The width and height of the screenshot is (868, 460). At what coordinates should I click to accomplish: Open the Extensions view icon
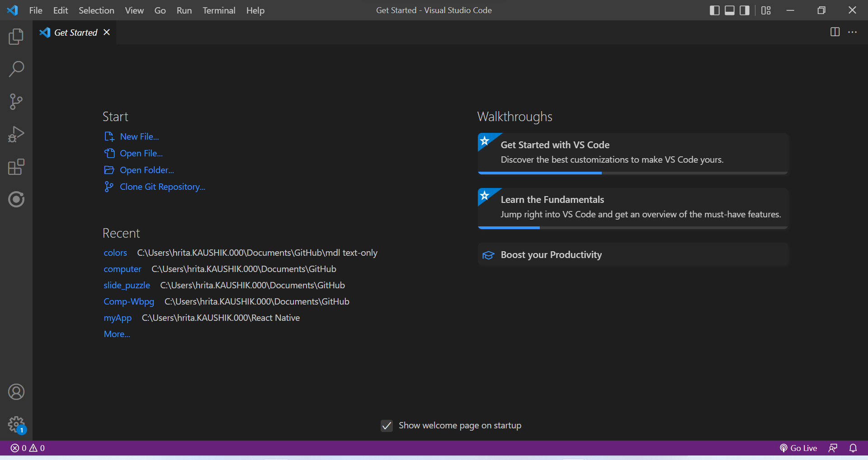(x=16, y=167)
